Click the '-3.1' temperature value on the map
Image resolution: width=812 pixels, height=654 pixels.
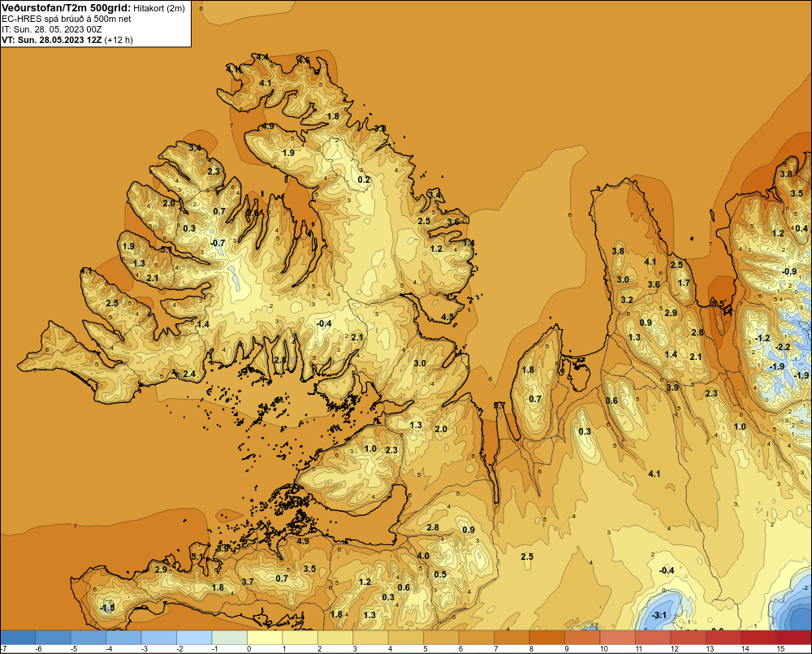click(659, 615)
